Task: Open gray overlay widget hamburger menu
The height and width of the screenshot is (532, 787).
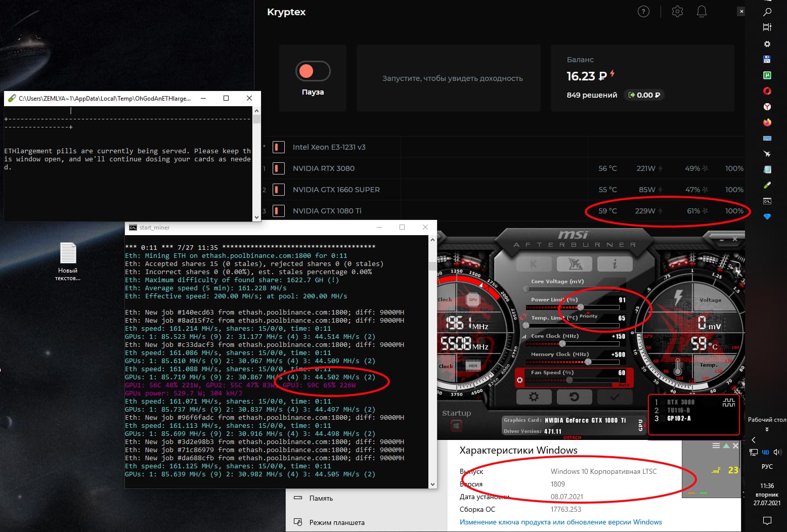Action: pyautogui.click(x=716, y=446)
